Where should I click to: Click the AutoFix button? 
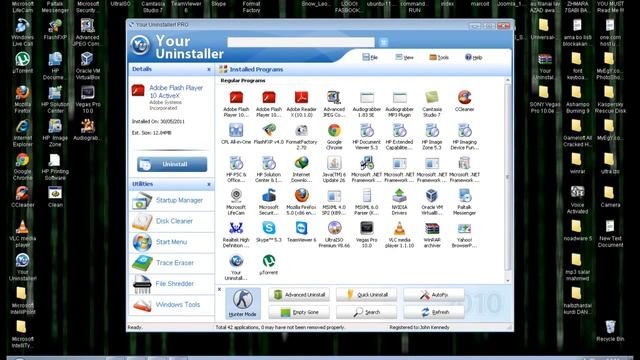click(433, 295)
